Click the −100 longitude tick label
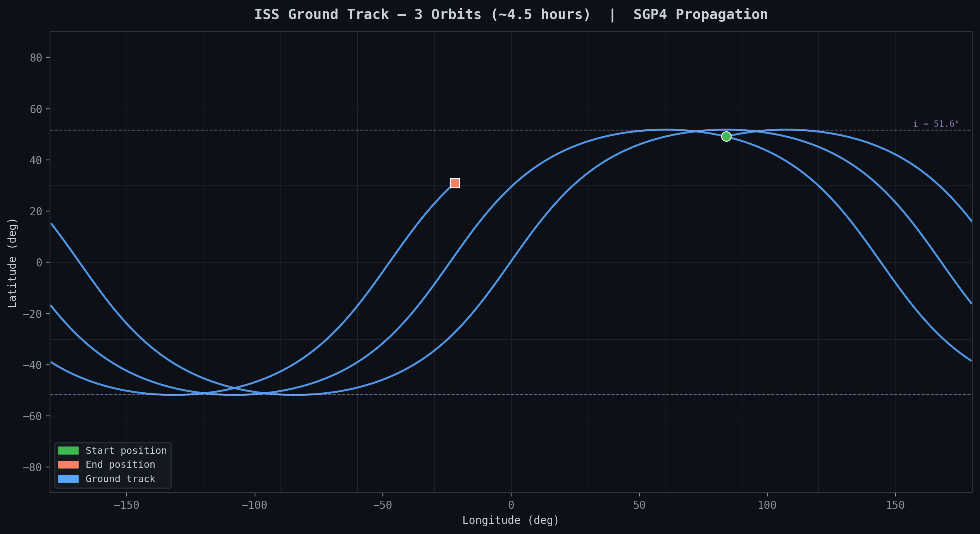Viewport: 980px width, 534px height. point(254,505)
